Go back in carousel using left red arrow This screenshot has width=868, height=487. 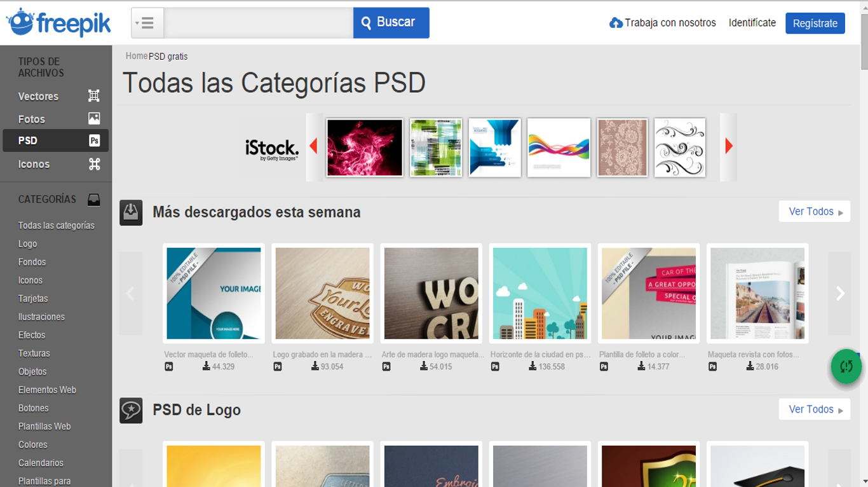[313, 146]
